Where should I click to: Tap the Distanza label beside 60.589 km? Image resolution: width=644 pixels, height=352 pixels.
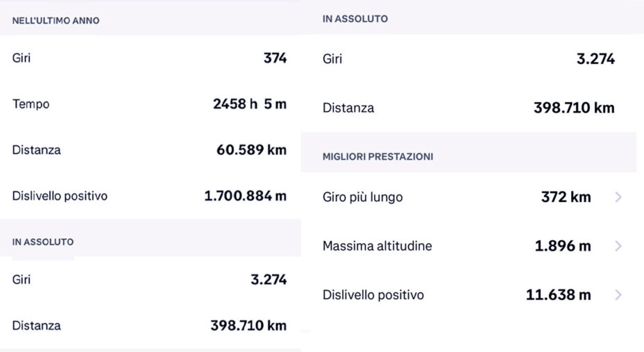tap(36, 150)
